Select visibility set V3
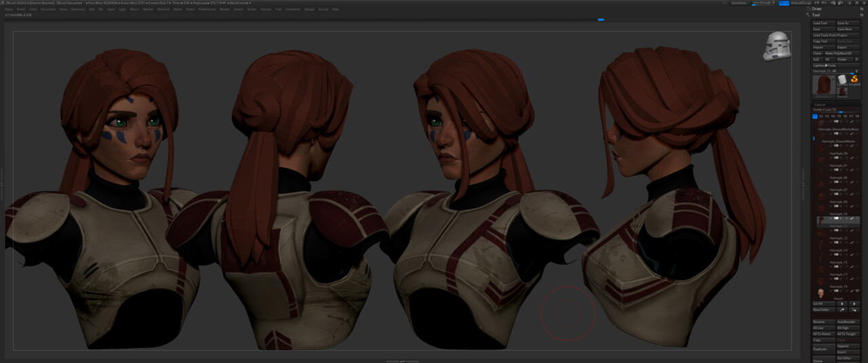 [827, 116]
